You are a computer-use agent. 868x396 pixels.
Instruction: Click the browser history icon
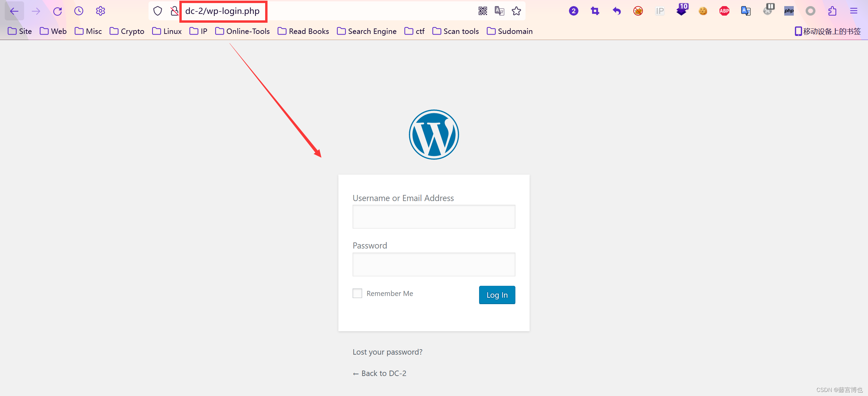click(80, 11)
